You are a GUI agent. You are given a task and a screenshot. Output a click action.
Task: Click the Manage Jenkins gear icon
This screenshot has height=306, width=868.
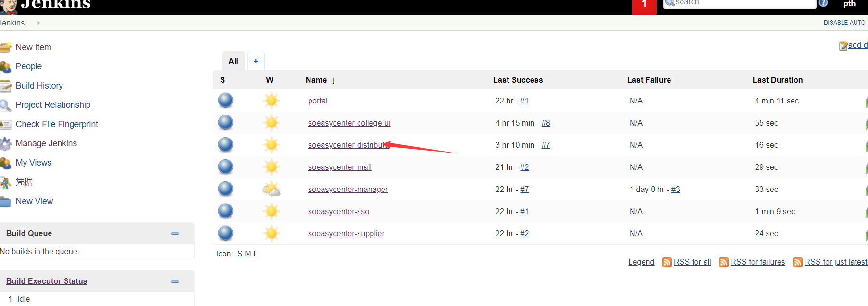point(5,143)
